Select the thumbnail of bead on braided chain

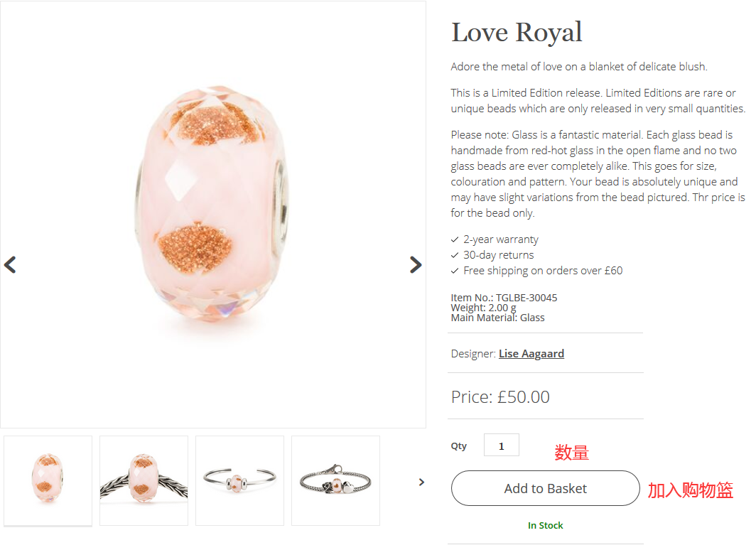pos(144,480)
